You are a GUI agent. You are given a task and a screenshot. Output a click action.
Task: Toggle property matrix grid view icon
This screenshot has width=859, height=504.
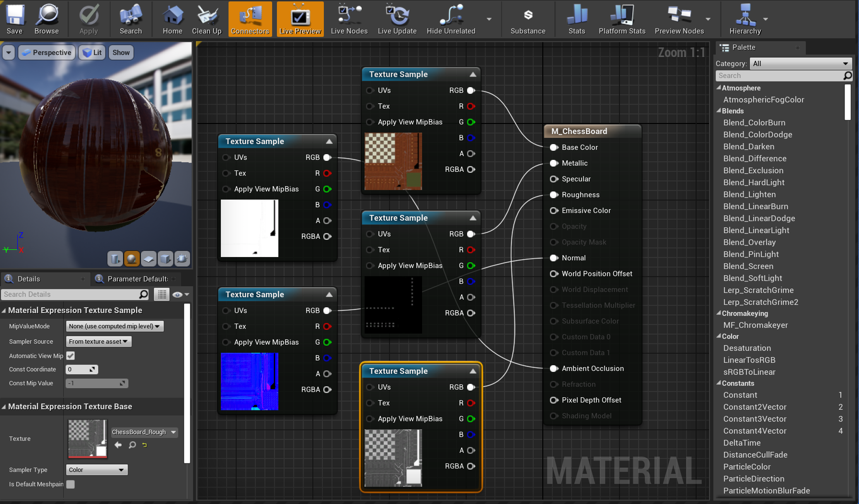(x=162, y=294)
